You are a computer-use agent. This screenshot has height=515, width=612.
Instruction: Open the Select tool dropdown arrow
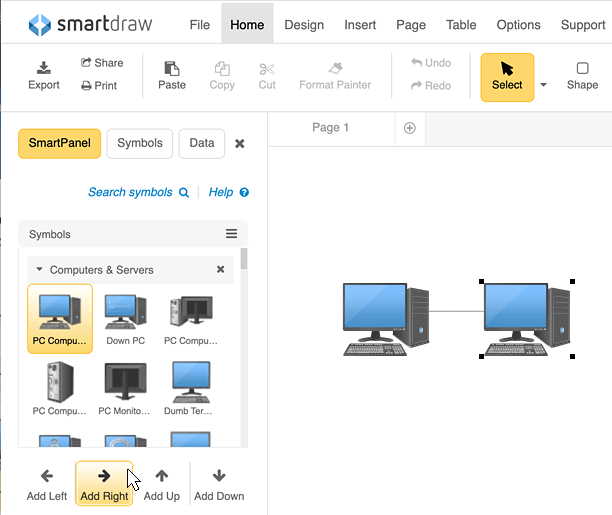tap(544, 85)
